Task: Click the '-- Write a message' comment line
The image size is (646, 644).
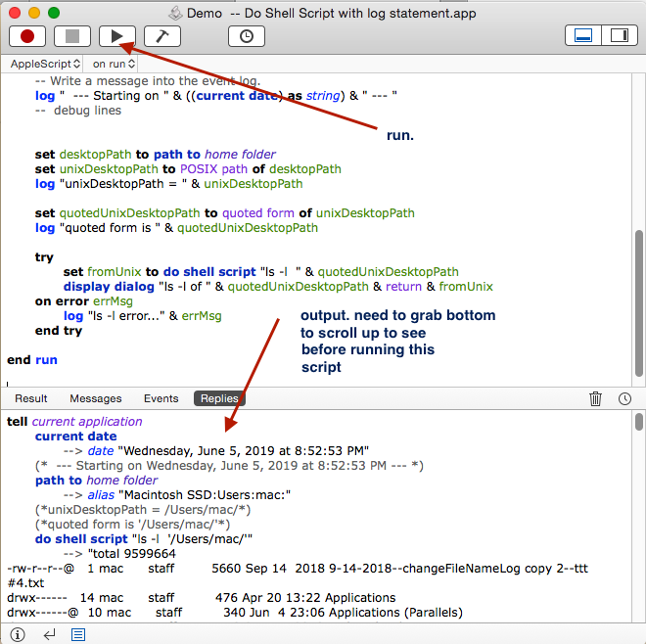Action: coord(148,81)
